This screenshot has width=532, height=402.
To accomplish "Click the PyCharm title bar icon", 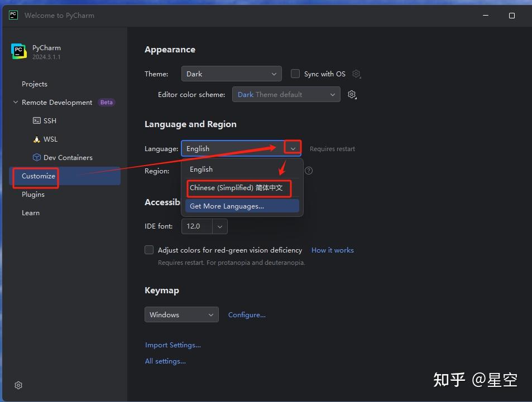I will [13, 15].
